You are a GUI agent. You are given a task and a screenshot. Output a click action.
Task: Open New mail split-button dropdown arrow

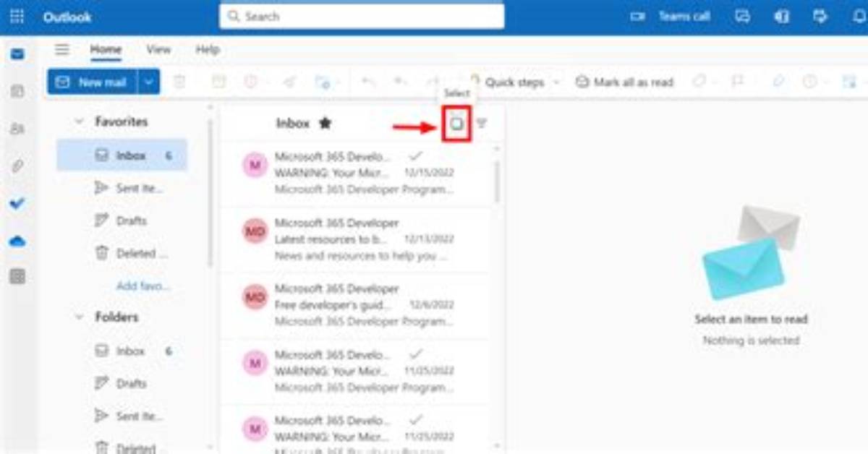click(x=149, y=82)
